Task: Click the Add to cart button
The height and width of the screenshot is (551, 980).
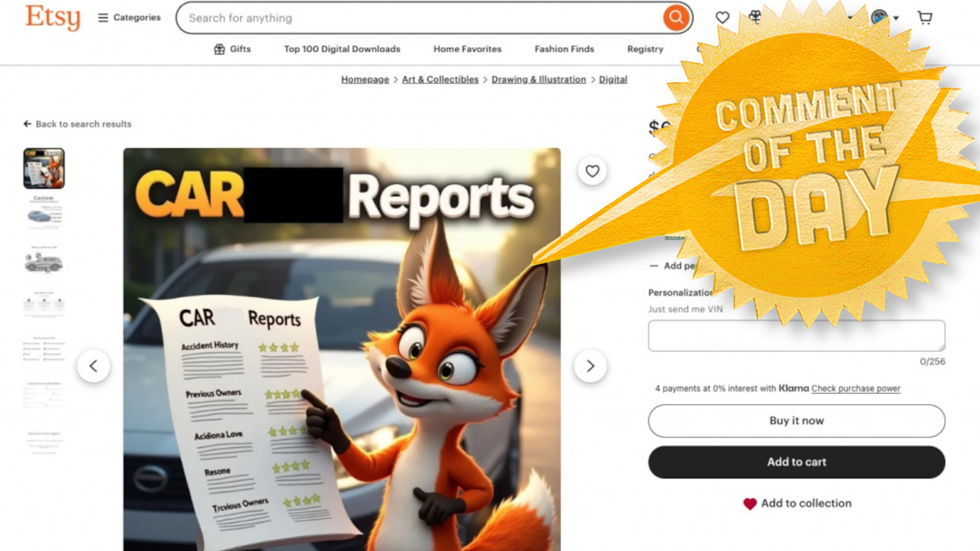Action: pyautogui.click(x=796, y=462)
